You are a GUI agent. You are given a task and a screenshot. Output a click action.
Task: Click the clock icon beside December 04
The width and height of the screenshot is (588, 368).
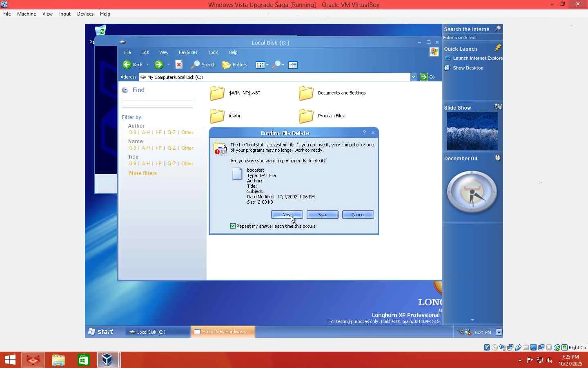click(498, 158)
